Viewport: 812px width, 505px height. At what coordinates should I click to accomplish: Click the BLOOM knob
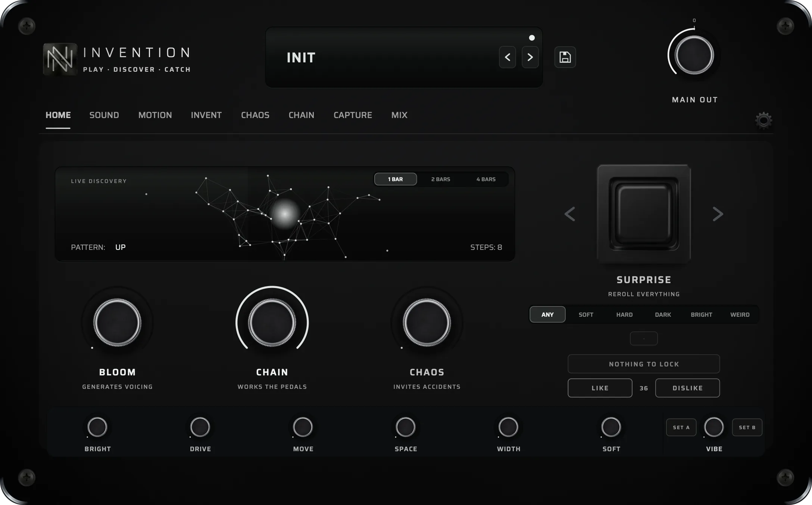pyautogui.click(x=117, y=322)
